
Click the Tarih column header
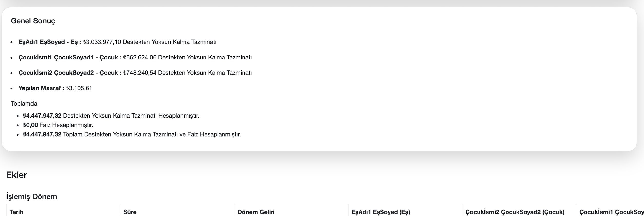(16, 212)
